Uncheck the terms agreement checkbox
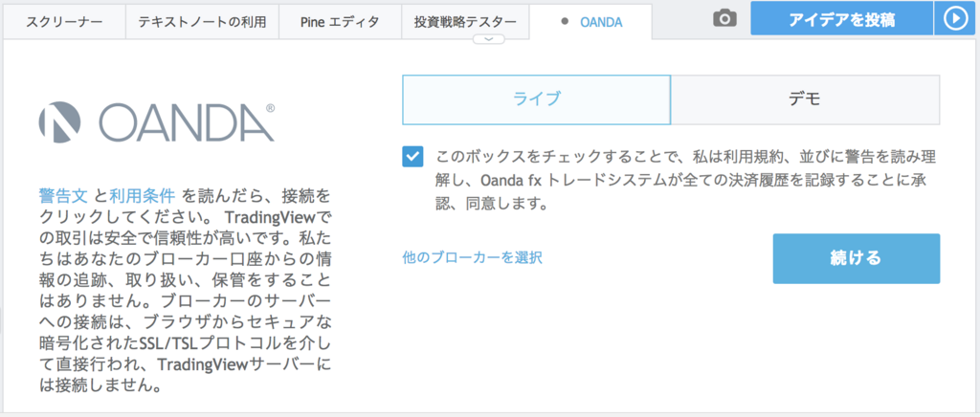This screenshot has height=417, width=980. pos(413,156)
